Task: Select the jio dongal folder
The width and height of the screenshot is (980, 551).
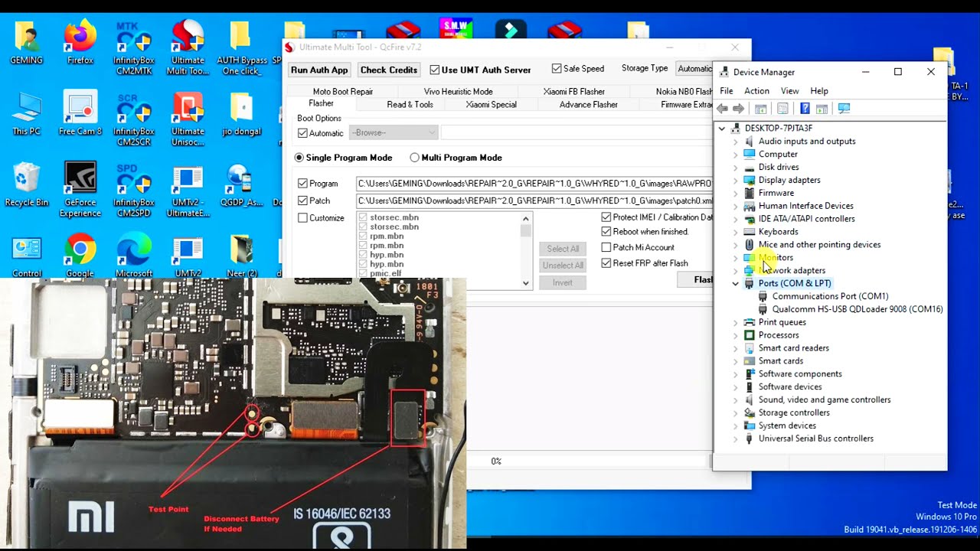Action: click(240, 114)
